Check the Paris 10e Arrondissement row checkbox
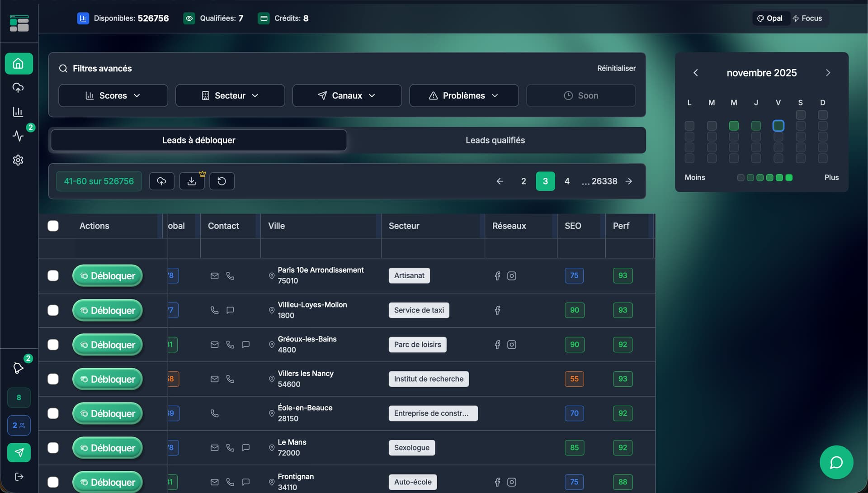This screenshot has width=868, height=493. [53, 276]
